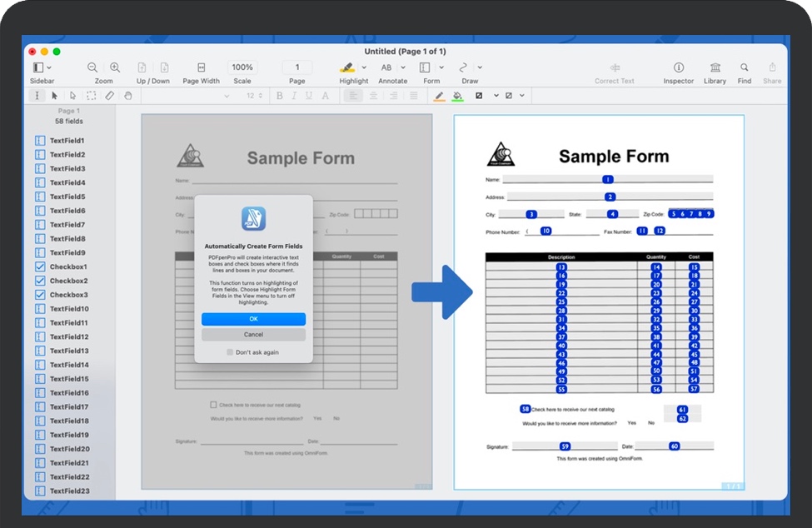This screenshot has width=812, height=528.
Task: Select TextField10 in the sidebar
Action: click(x=62, y=308)
